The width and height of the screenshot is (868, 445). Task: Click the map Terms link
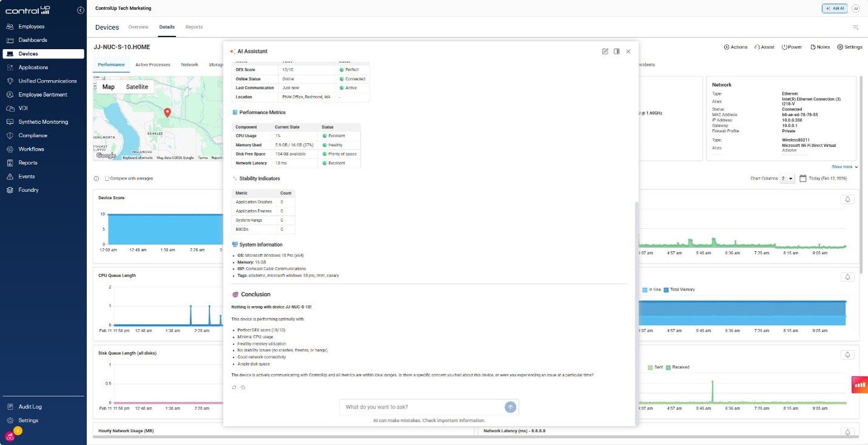(x=202, y=158)
